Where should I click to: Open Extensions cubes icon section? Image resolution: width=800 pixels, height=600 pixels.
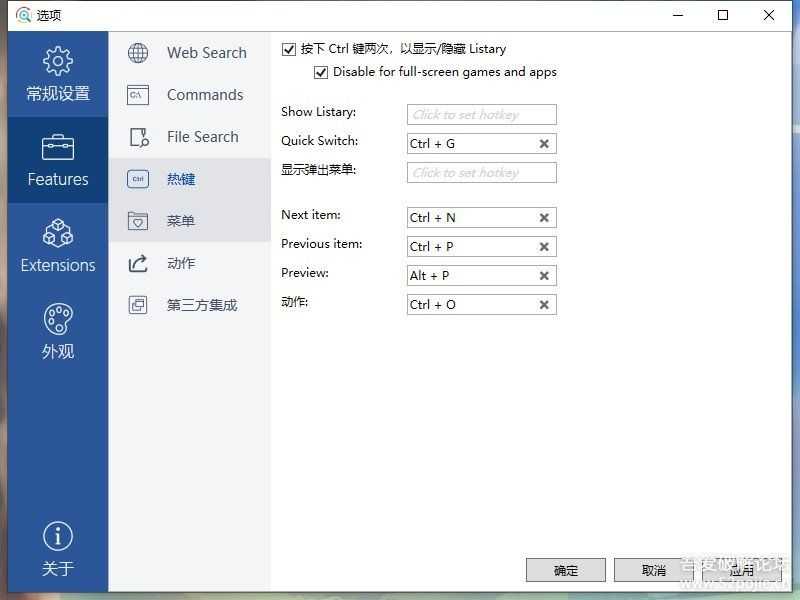(58, 233)
